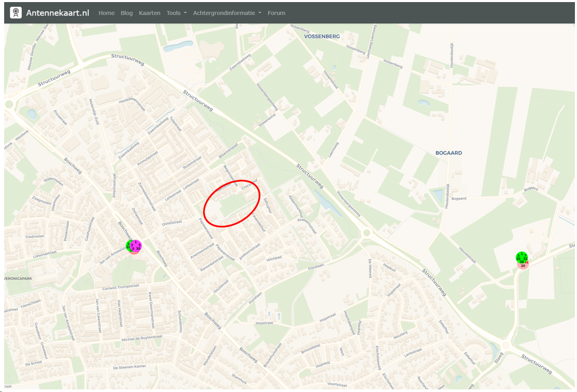Click the Vossenstraat street label
This screenshot has height=392, width=577.
[x=330, y=79]
